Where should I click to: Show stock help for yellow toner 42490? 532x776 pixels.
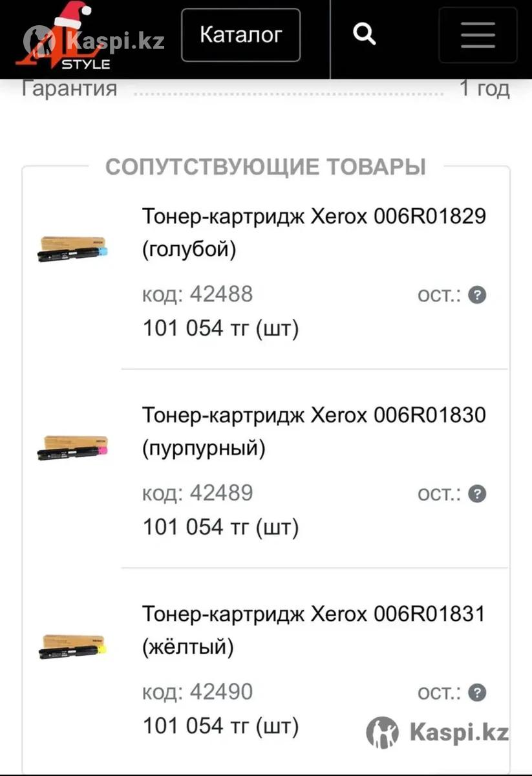(477, 693)
